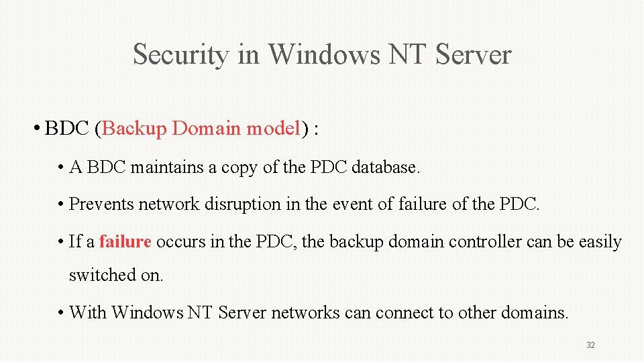Click the word 'Server' in the slide title
The image size is (644, 362).
click(473, 54)
